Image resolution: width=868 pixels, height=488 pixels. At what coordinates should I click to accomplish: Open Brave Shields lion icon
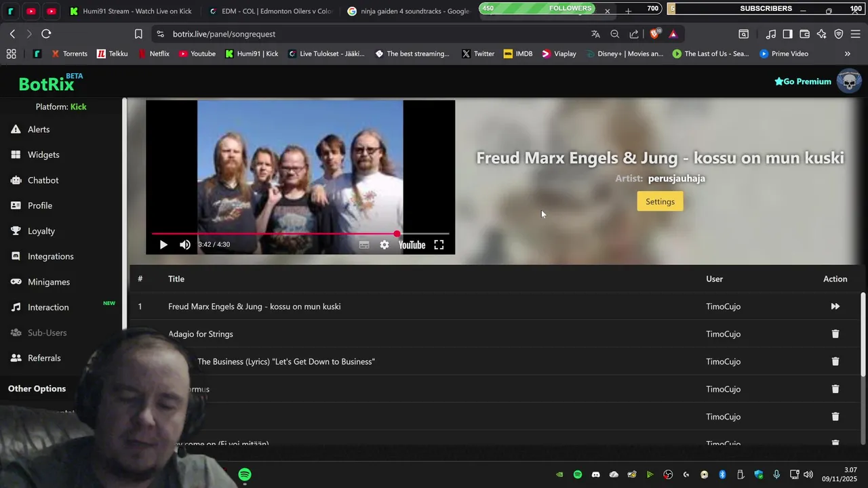(x=654, y=34)
